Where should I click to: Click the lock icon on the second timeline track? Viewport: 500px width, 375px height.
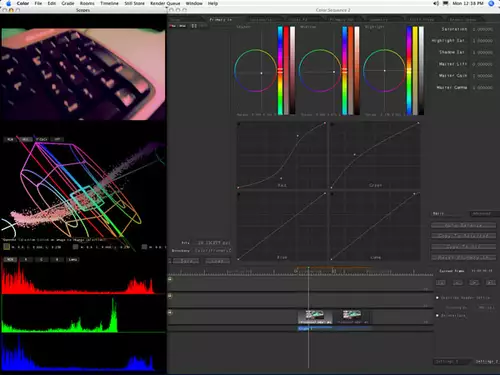pos(170,296)
